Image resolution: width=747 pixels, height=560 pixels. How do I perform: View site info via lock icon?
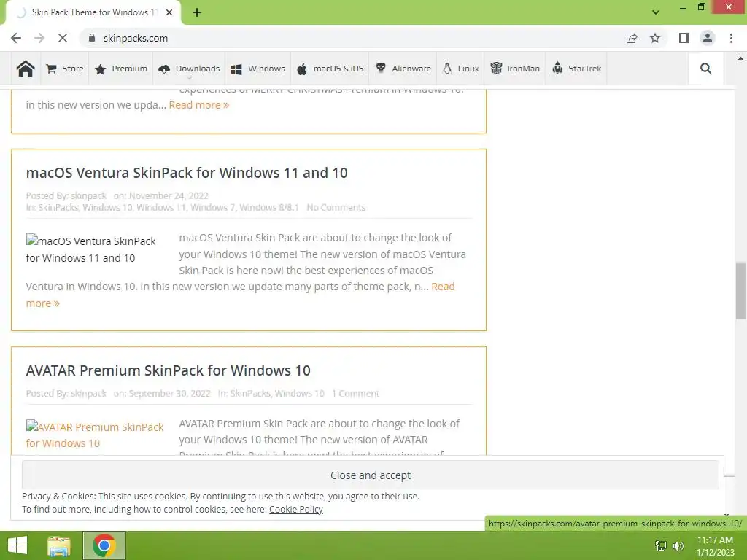[92, 38]
